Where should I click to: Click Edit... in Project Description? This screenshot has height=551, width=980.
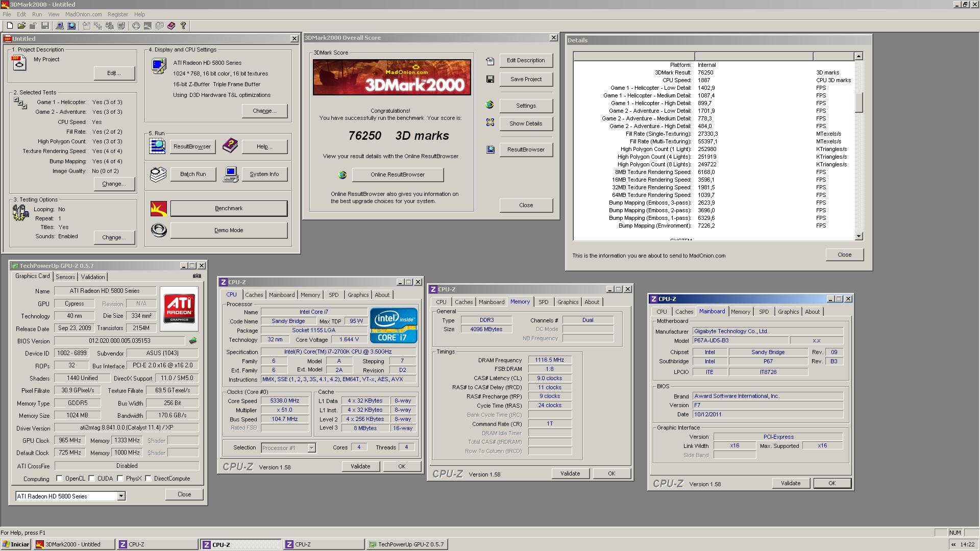pos(114,73)
